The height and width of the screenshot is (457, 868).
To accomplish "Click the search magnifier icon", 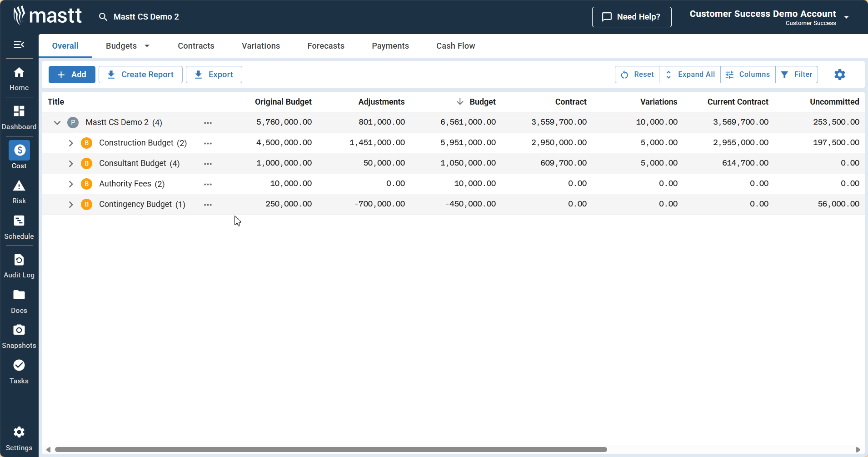I will pyautogui.click(x=103, y=17).
